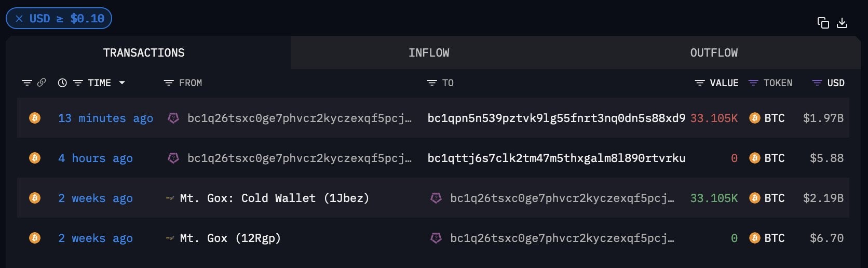The height and width of the screenshot is (268, 868).
Task: Click the leftmost filter icon in the header row
Action: (27, 83)
